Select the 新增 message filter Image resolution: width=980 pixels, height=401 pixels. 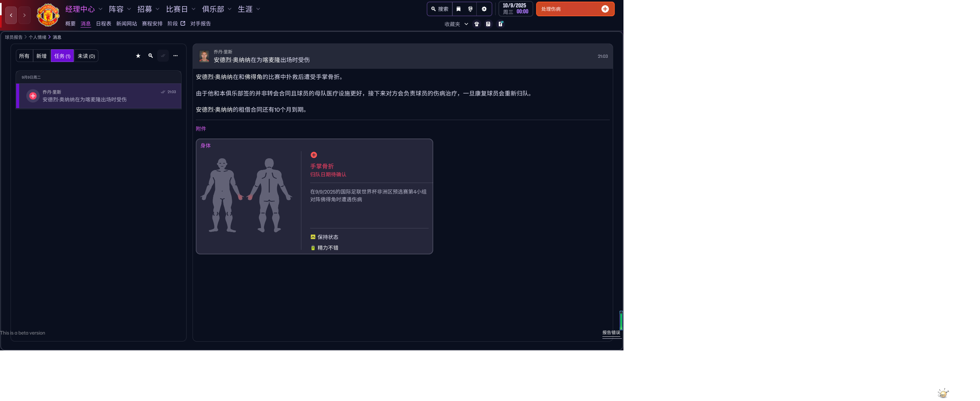tap(41, 56)
